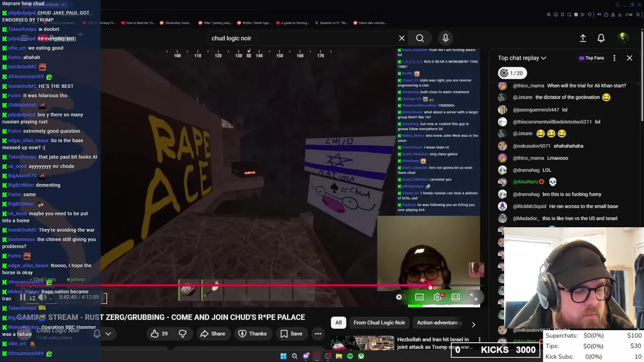Switch player to theater mode
This screenshot has width=644, height=362.
[455, 297]
